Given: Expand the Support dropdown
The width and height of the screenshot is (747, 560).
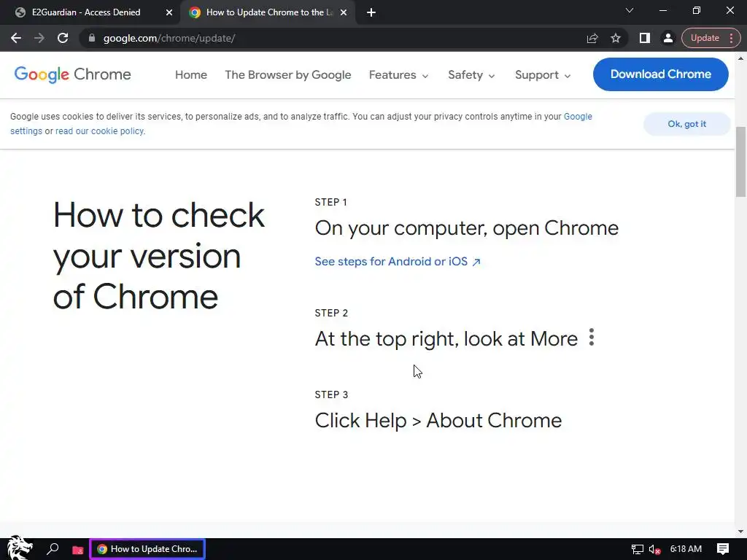Looking at the screenshot, I should point(543,75).
